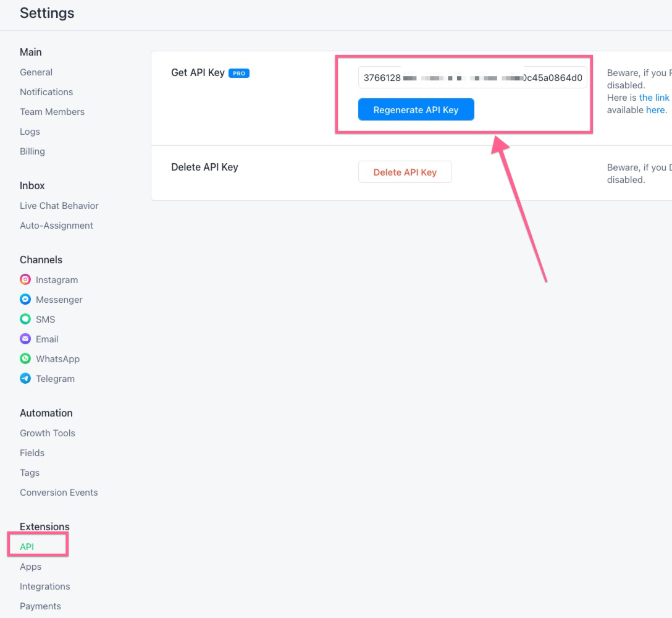
Task: Open Notifications settings
Action: [x=46, y=92]
